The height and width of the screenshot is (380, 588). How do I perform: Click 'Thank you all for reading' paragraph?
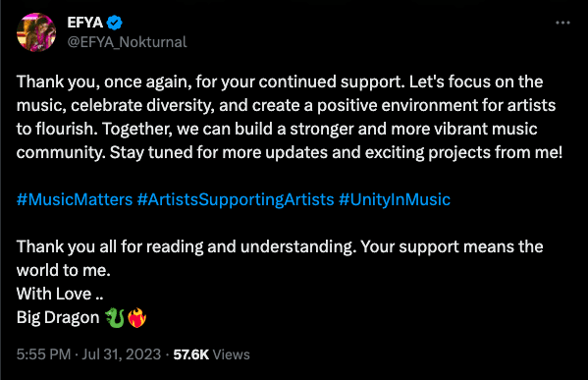[x=280, y=258]
